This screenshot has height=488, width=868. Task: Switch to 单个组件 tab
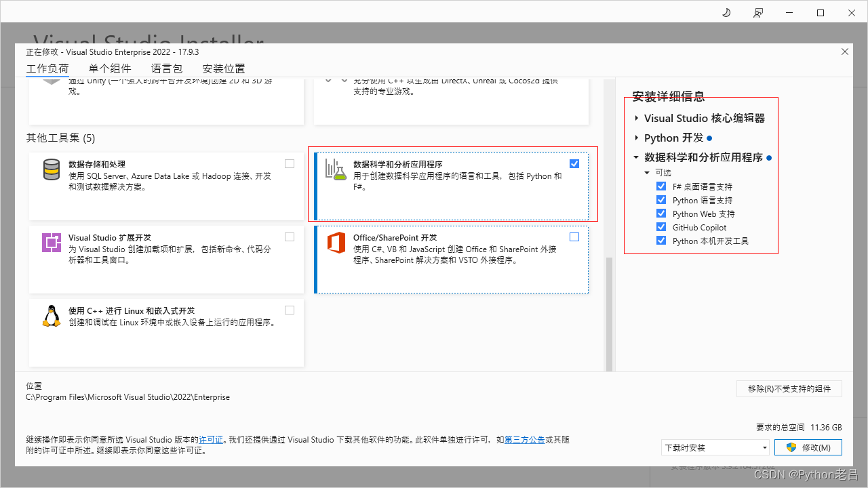[110, 68]
